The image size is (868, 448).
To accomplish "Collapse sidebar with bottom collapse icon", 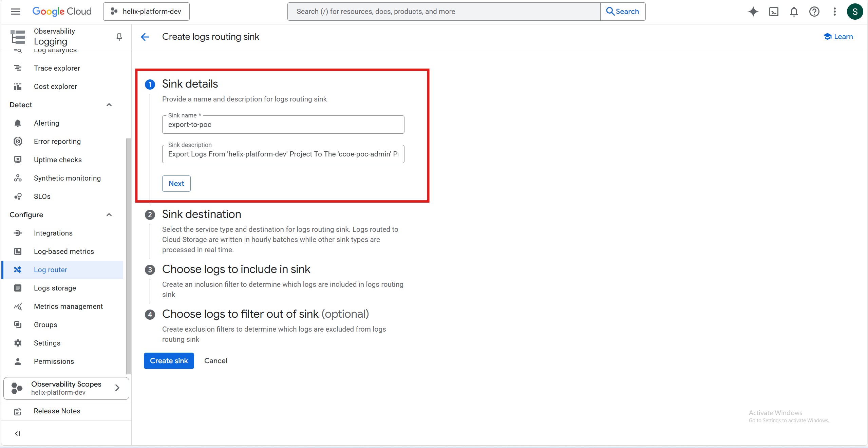I will click(18, 433).
